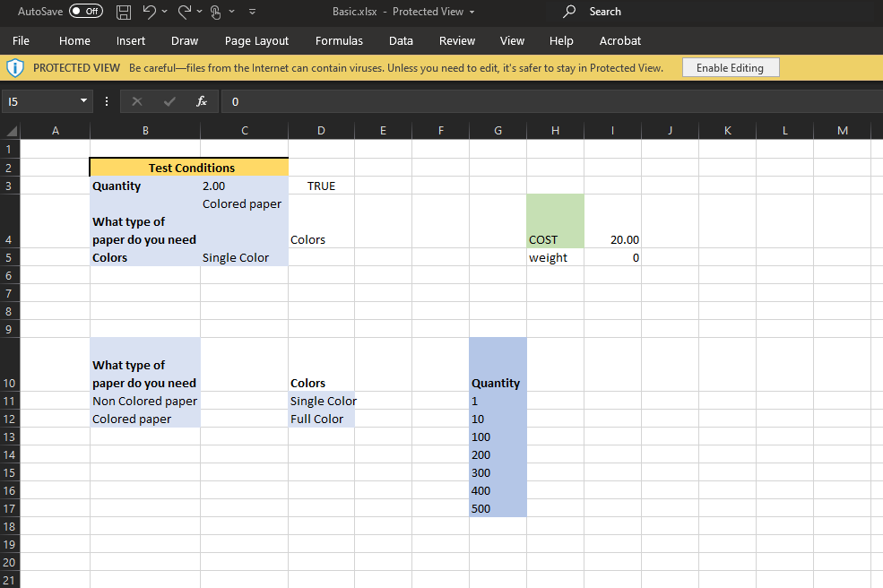The image size is (883, 588).
Task: Switch to the Insert tab
Action: (131, 40)
